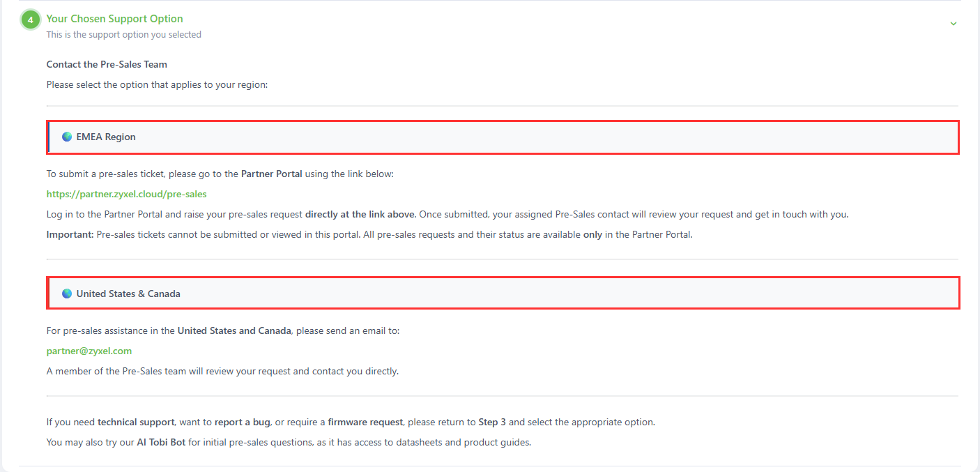The height and width of the screenshot is (472, 980).
Task: Click the 'This is the support option you selected' subtitle
Action: coord(124,34)
